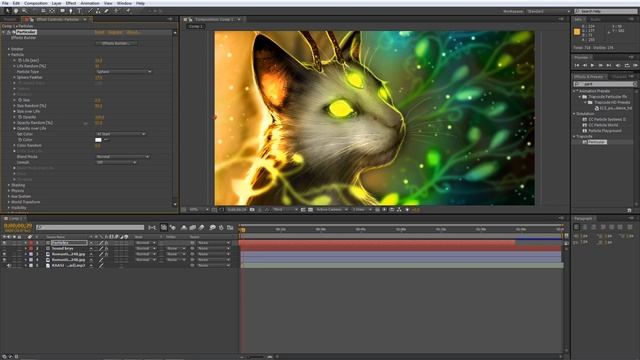The width and height of the screenshot is (640, 360).
Task: Jump to last frame in Preview panel
Action: click(609, 65)
